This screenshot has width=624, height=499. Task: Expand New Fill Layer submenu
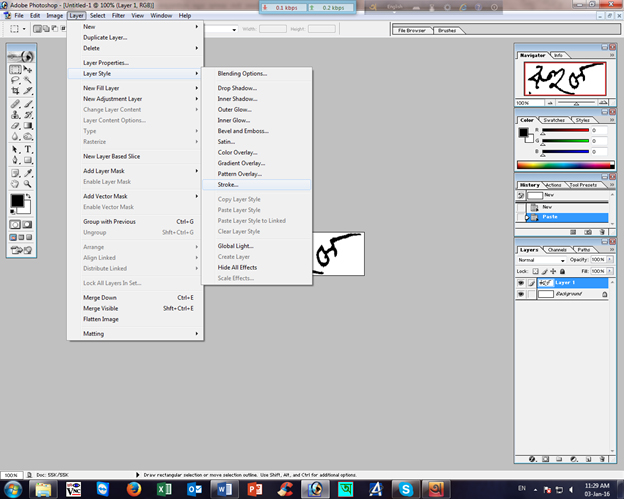coord(135,88)
